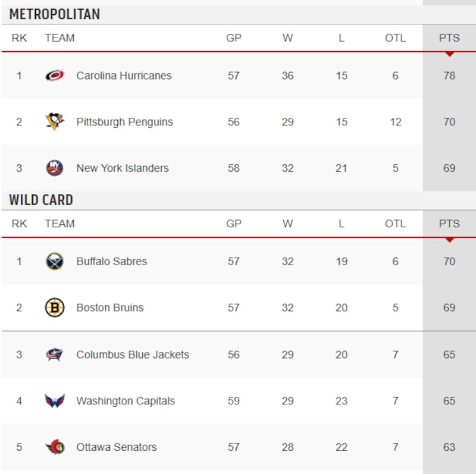This screenshot has width=476, height=474.
Task: Click the Washington Capitals logo icon
Action: [x=55, y=401]
